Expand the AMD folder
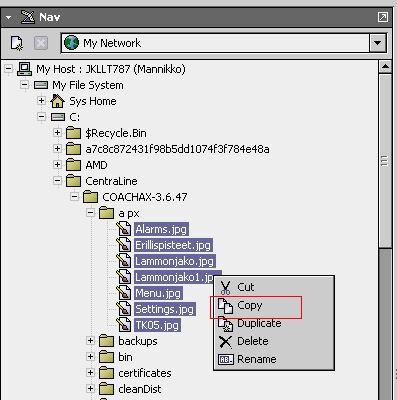The image size is (397, 400). tap(57, 165)
